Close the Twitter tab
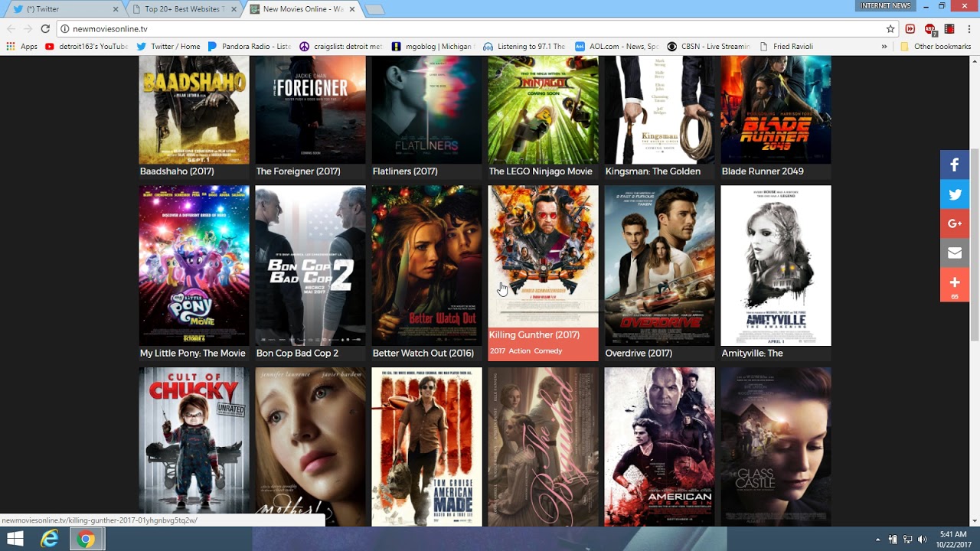 point(116,9)
